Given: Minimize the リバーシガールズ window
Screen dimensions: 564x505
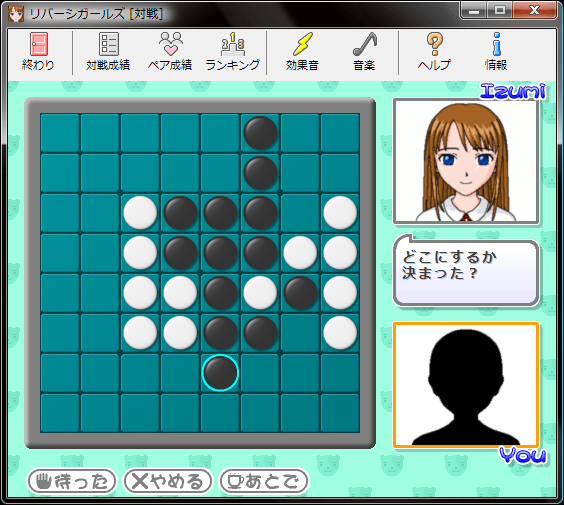Looking at the screenshot, I should point(474,10).
